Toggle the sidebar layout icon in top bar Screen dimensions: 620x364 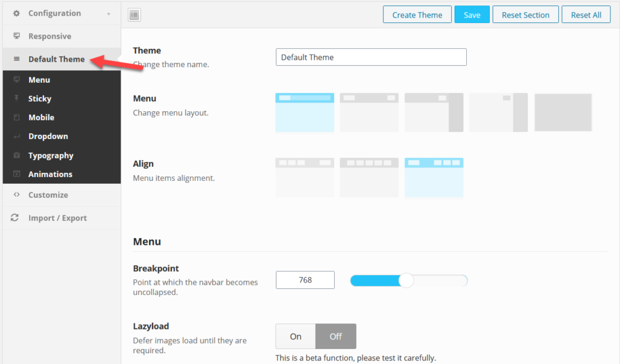pos(134,15)
